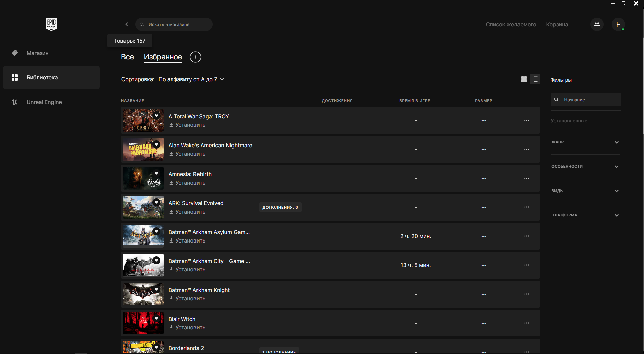Click Amnesia: Rebirth cover thumbnail
Image resolution: width=644 pixels, height=354 pixels.
point(143,178)
